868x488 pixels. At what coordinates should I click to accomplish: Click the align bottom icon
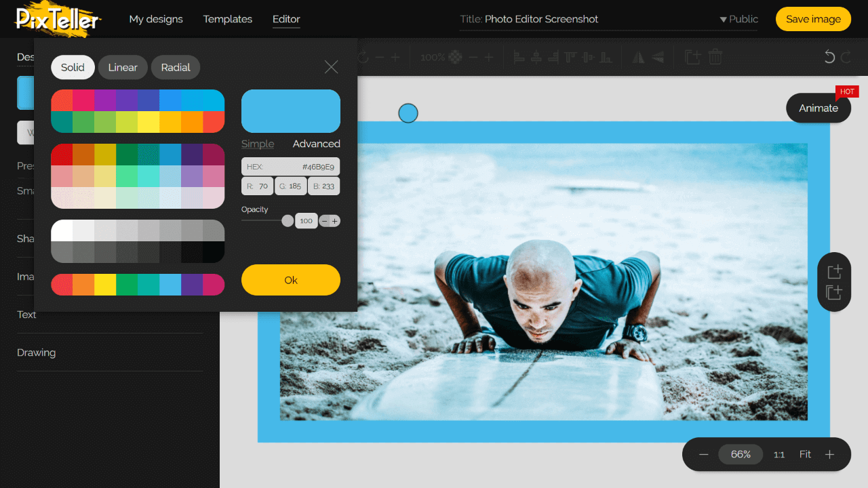pos(606,58)
